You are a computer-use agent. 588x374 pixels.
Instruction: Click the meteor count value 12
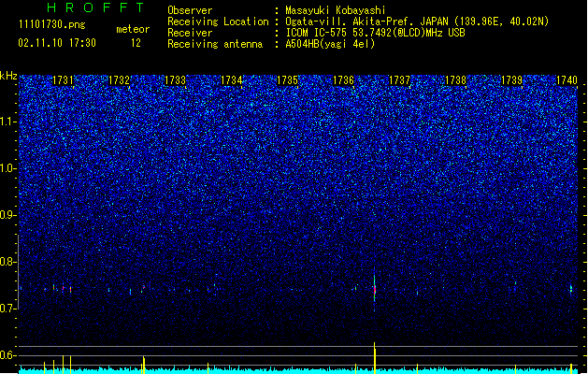click(x=136, y=43)
